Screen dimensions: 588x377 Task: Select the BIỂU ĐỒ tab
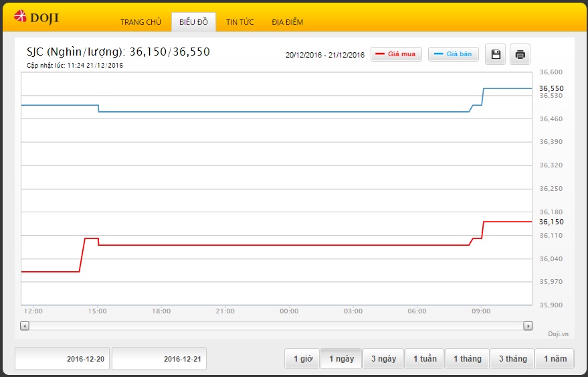(193, 22)
